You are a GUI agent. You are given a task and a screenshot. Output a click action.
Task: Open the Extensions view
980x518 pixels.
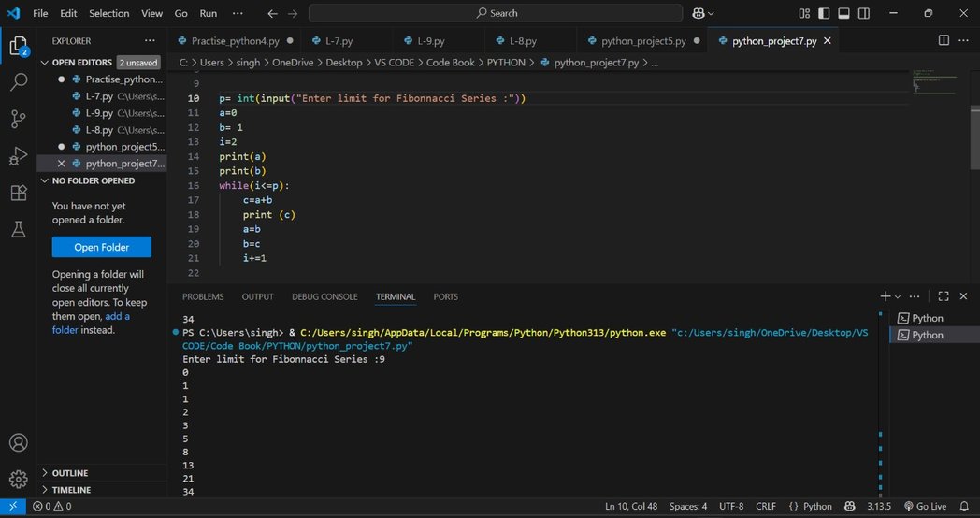(19, 193)
